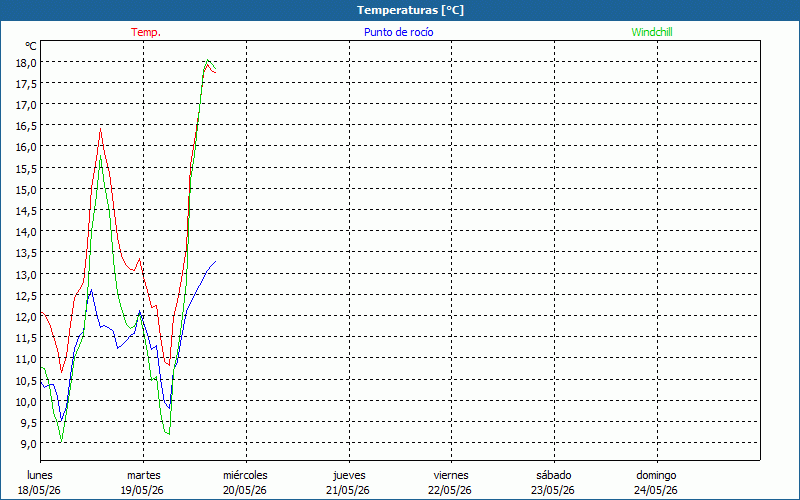Click the '20/05/26' date label
Viewport: 800px width, 500px height.
(x=245, y=490)
